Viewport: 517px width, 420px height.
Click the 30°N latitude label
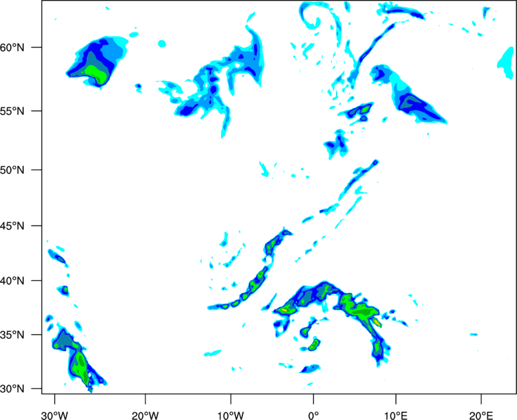pos(12,389)
